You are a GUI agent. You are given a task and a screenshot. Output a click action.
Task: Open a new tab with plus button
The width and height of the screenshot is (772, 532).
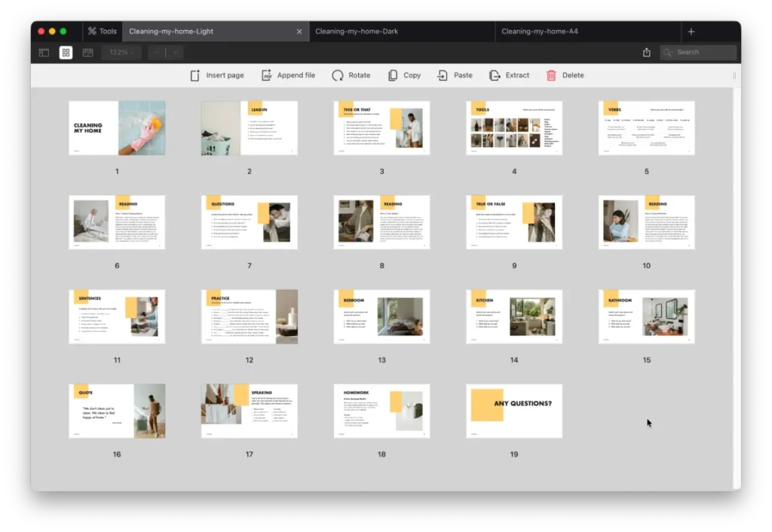click(x=691, y=32)
